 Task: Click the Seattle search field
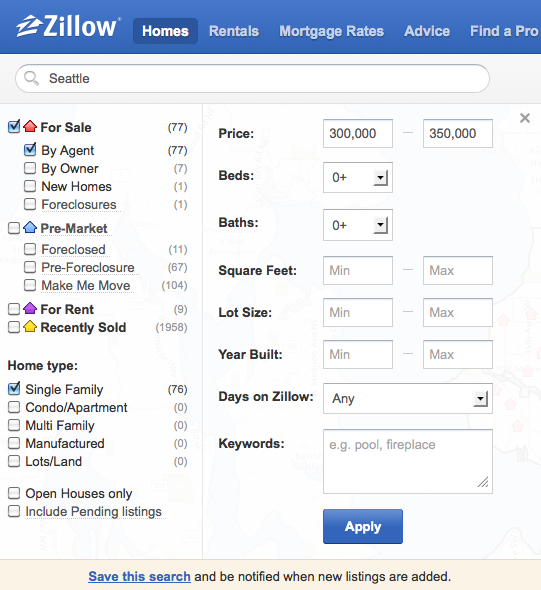pos(252,78)
